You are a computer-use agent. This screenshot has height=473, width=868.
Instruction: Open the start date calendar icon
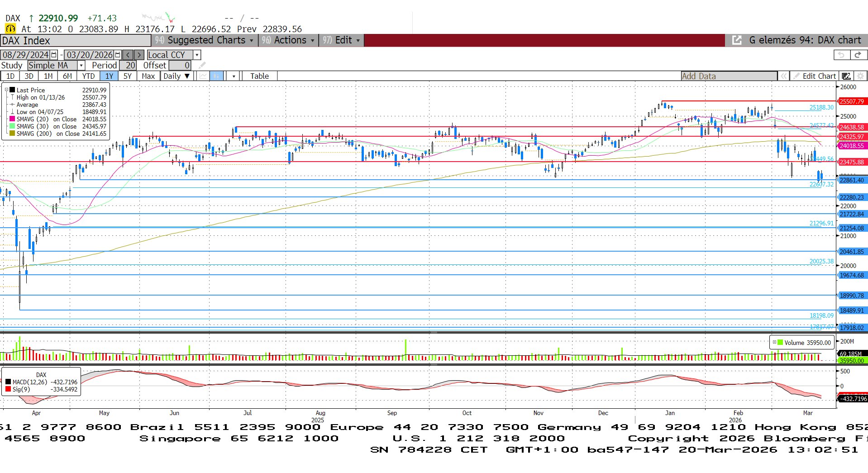pos(54,55)
